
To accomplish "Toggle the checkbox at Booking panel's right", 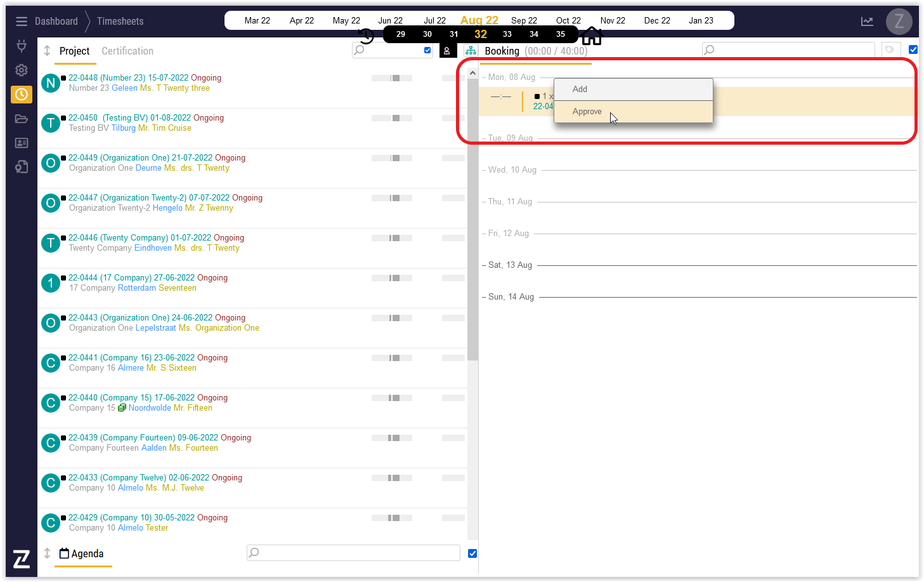I will click(x=913, y=50).
